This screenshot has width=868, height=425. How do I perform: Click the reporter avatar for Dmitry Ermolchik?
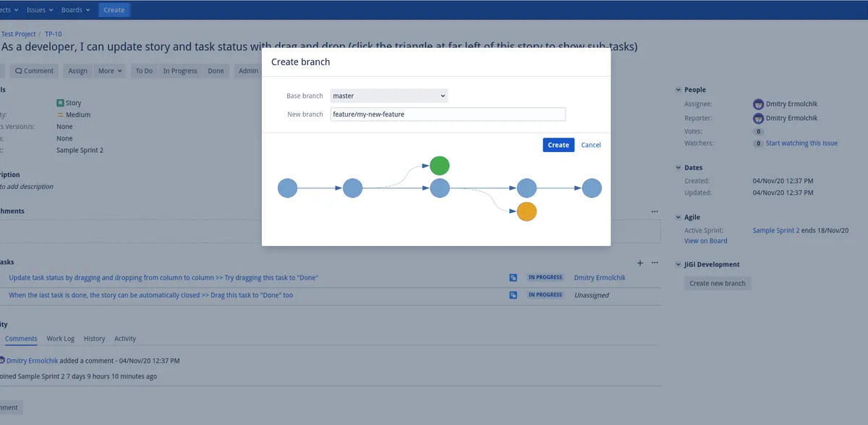758,118
